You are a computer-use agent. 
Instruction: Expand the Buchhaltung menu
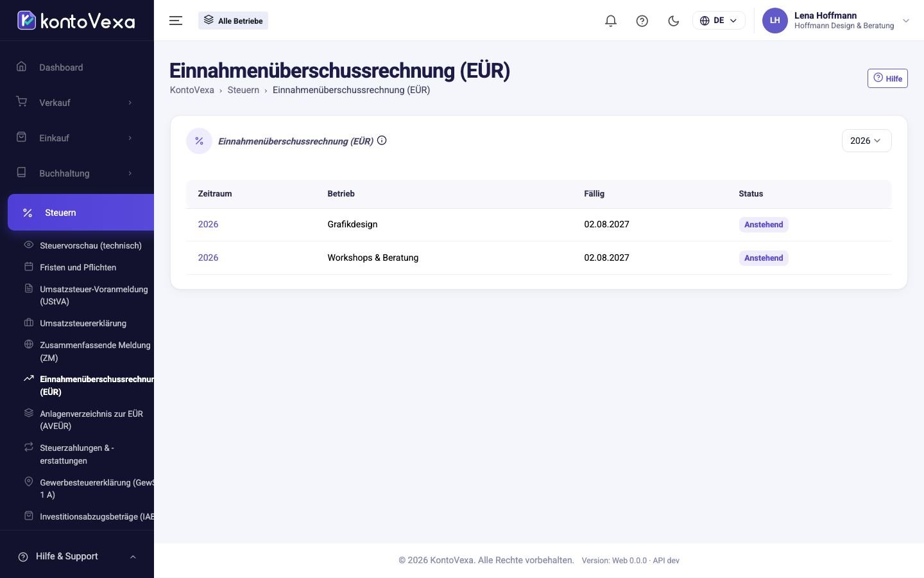tap(77, 173)
